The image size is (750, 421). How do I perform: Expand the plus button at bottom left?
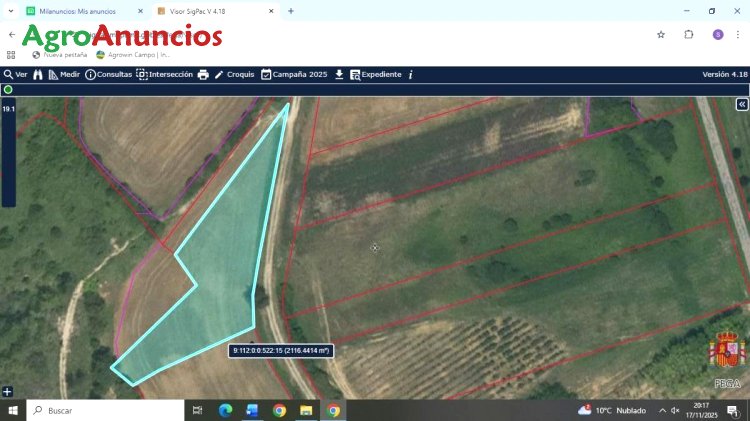[7, 391]
